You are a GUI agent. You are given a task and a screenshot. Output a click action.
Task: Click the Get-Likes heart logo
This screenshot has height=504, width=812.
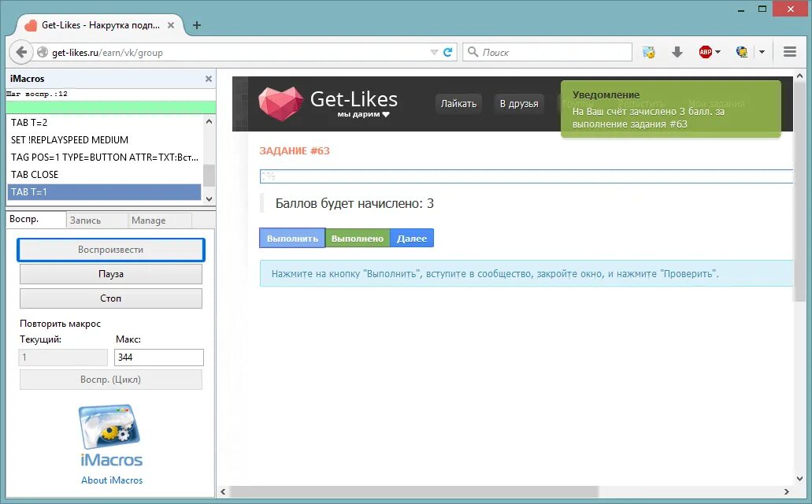click(x=280, y=103)
